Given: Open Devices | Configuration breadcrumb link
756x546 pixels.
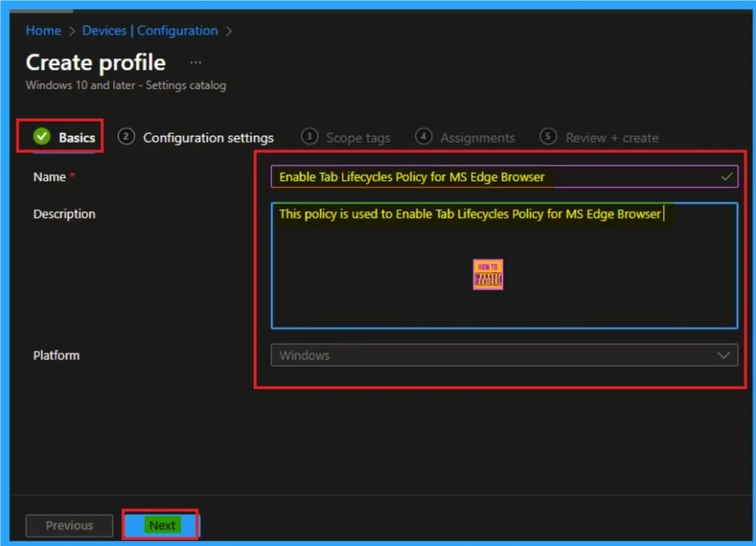Looking at the screenshot, I should click(150, 30).
